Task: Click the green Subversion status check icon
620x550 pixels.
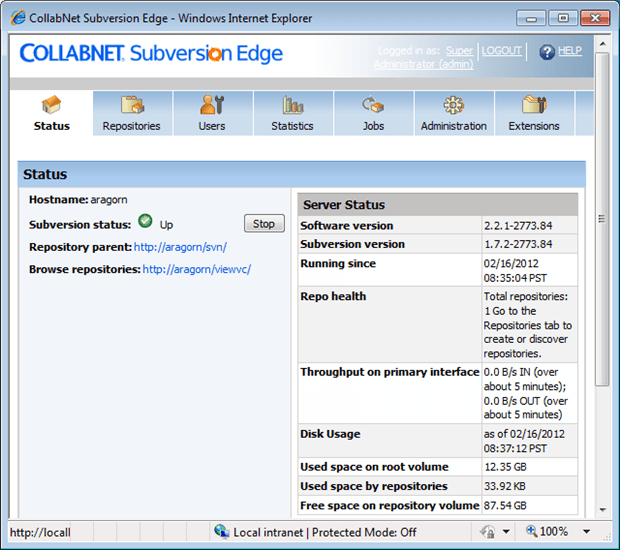Action: [x=145, y=221]
